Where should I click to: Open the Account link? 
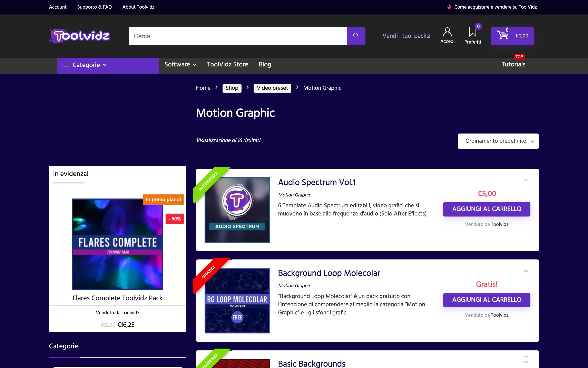coord(58,7)
